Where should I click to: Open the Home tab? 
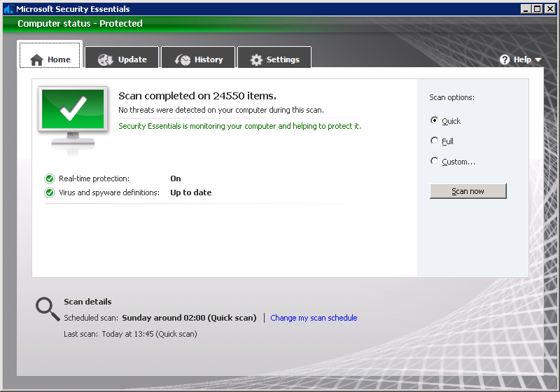click(x=50, y=55)
